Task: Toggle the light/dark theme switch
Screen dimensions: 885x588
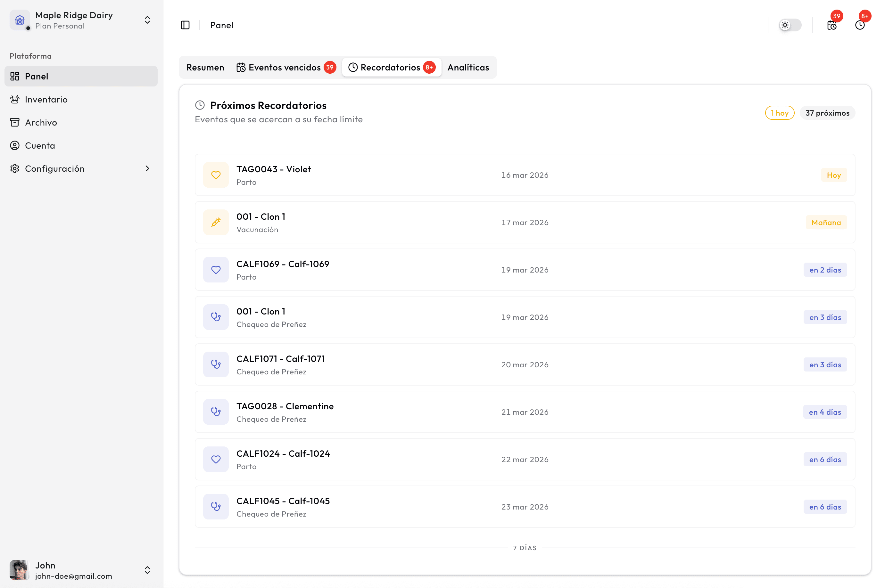Action: click(x=790, y=25)
